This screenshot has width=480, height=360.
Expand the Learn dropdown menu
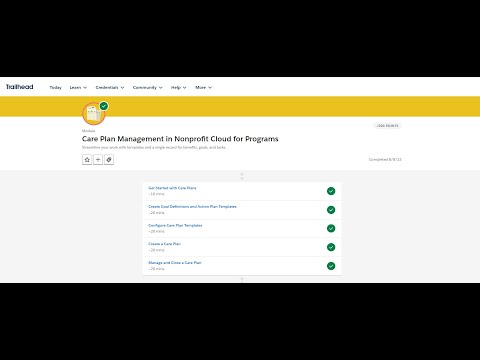(78, 88)
